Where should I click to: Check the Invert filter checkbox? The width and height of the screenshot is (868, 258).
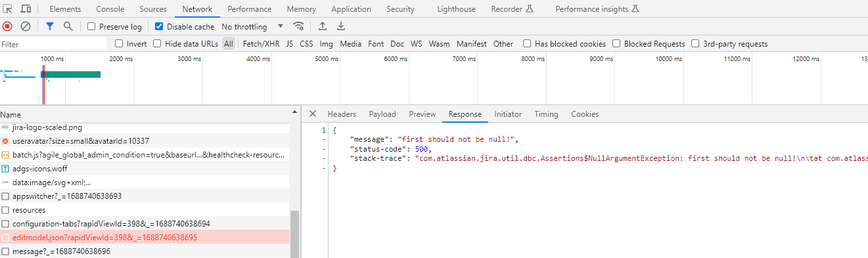point(119,44)
